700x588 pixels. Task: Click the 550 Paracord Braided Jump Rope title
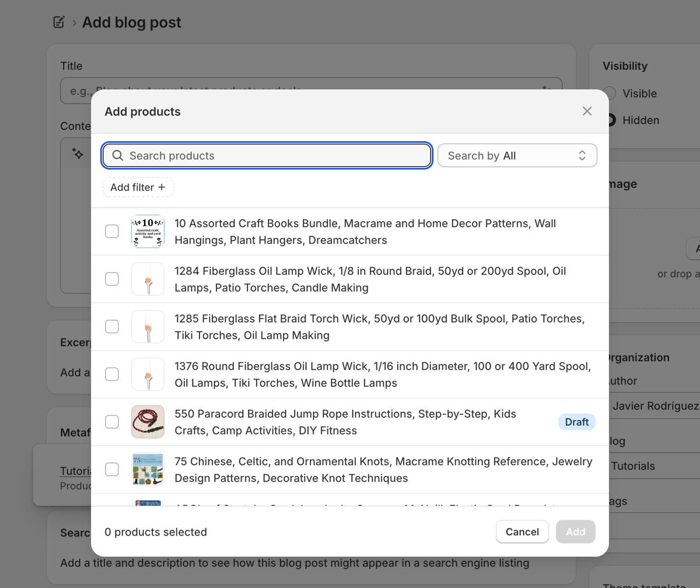[345, 422]
